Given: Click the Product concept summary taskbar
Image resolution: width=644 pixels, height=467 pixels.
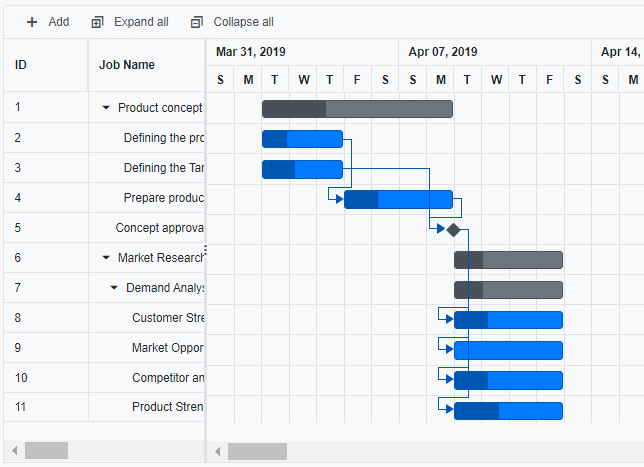Looking at the screenshot, I should 357,109.
